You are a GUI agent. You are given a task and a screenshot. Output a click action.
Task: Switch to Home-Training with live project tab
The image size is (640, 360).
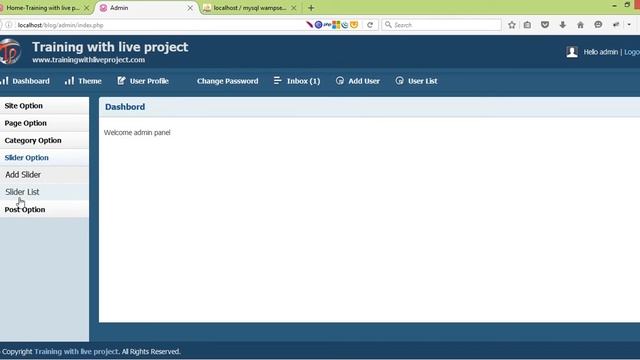43,8
